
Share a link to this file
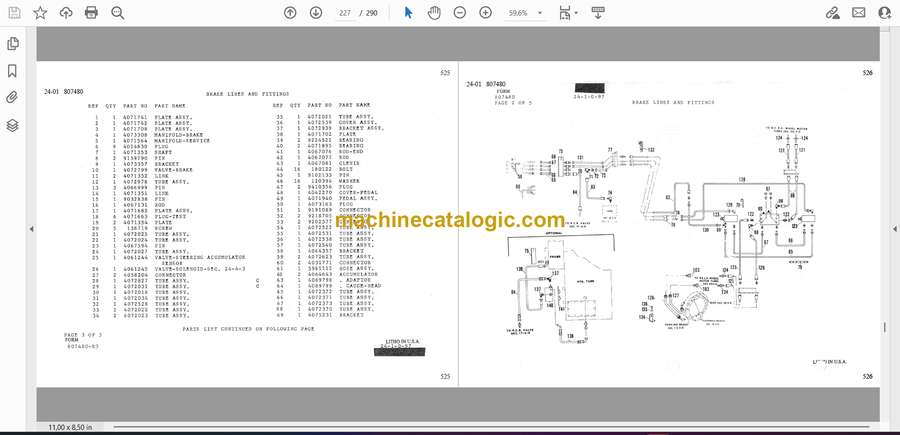point(833,13)
